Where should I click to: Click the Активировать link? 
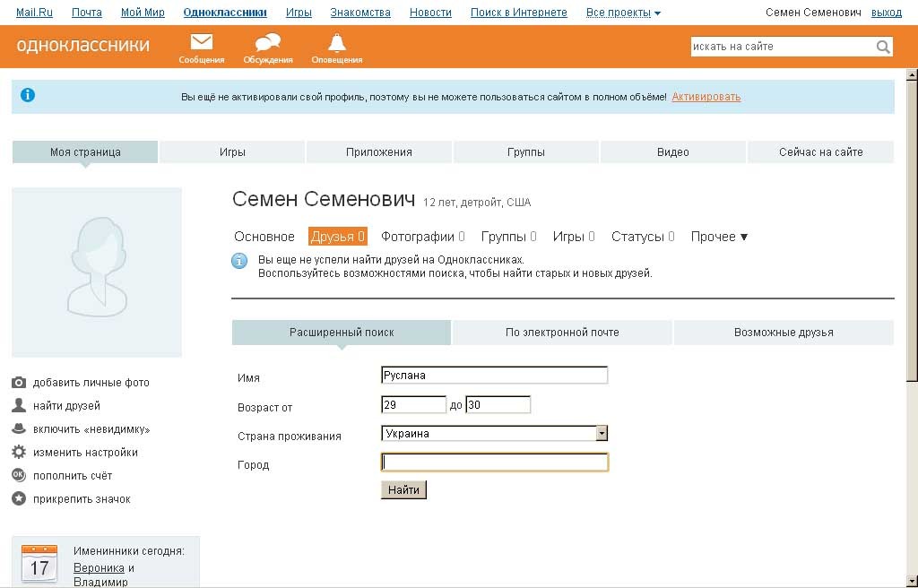[706, 97]
